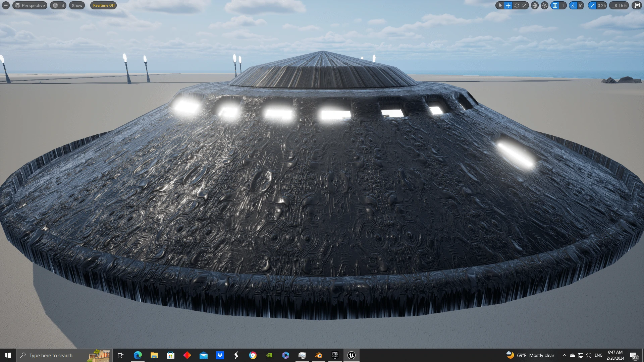Toggle scale snapping
The height and width of the screenshot is (362, 644).
593,5
